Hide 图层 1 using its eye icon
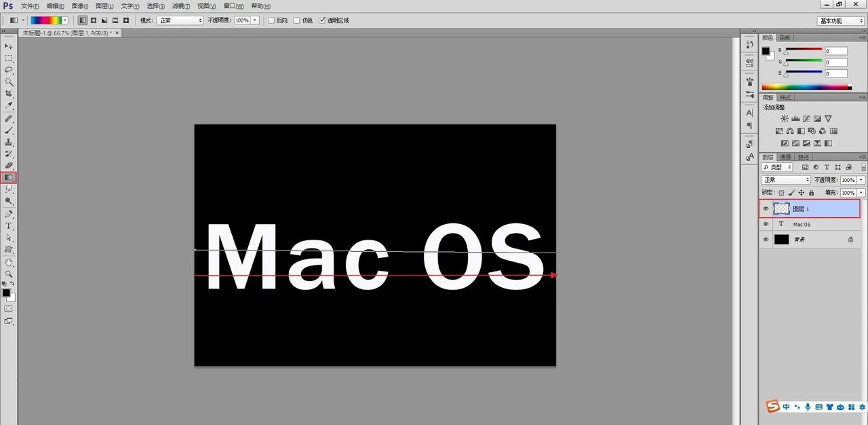Viewport: 868px width, 425px height. pos(766,209)
